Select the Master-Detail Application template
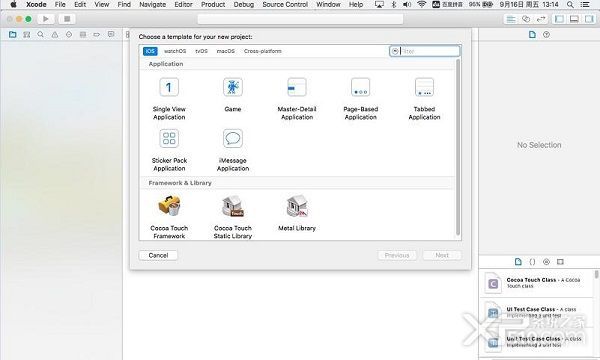The image size is (600, 360). (297, 99)
